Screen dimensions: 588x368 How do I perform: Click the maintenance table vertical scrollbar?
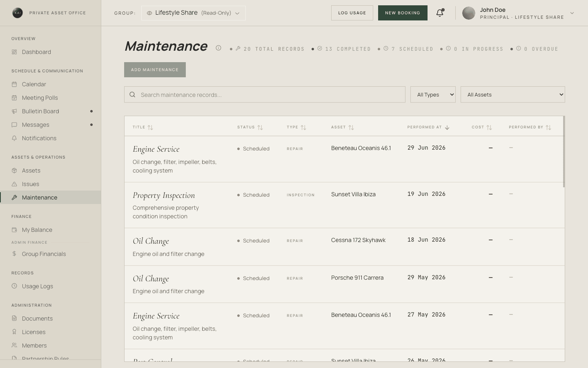click(564, 152)
